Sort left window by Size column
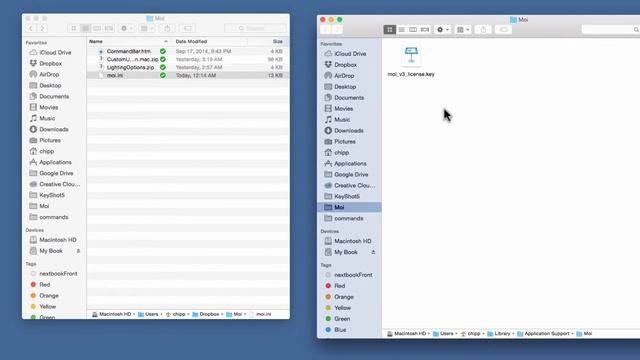 tap(268, 42)
